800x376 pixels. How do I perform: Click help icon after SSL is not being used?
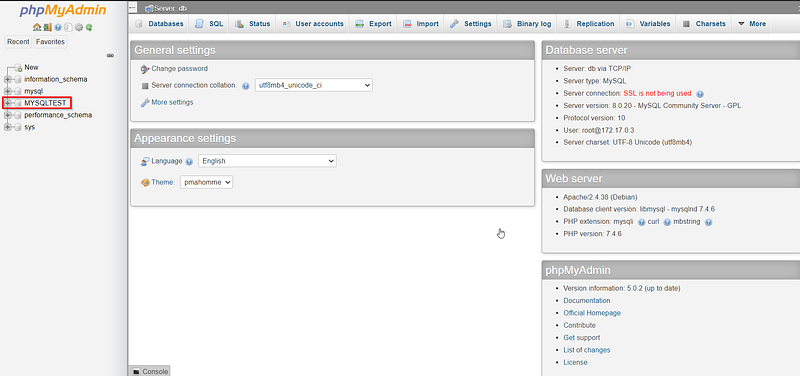[x=700, y=94]
